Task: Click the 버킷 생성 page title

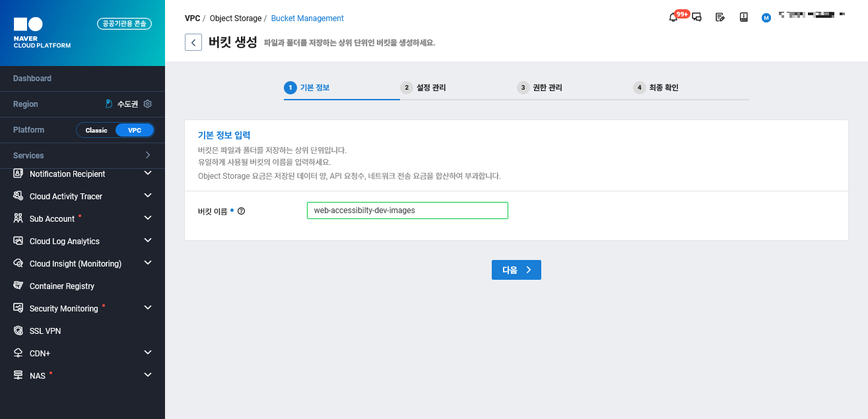Action: (x=233, y=42)
